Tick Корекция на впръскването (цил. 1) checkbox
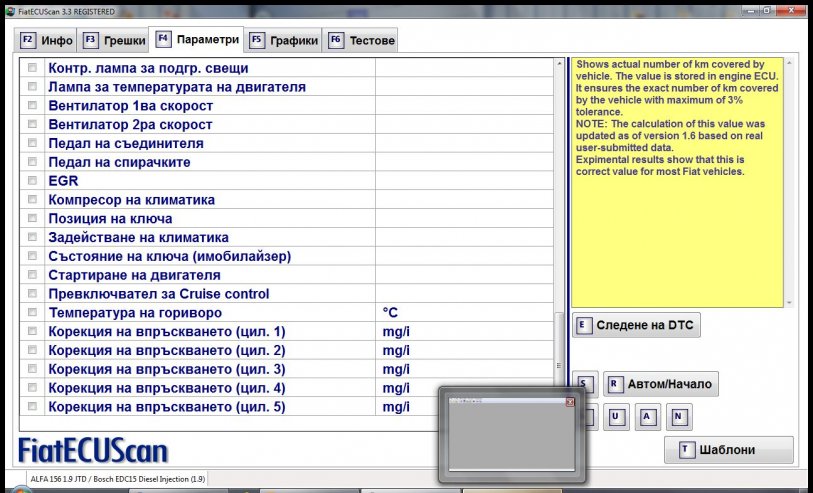The width and height of the screenshot is (813, 493). coord(32,331)
